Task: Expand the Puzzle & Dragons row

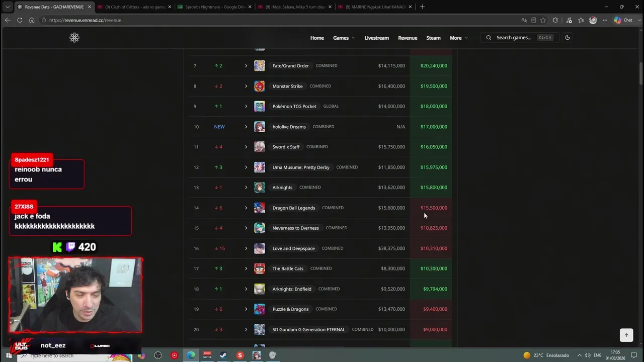Action: 246,309
